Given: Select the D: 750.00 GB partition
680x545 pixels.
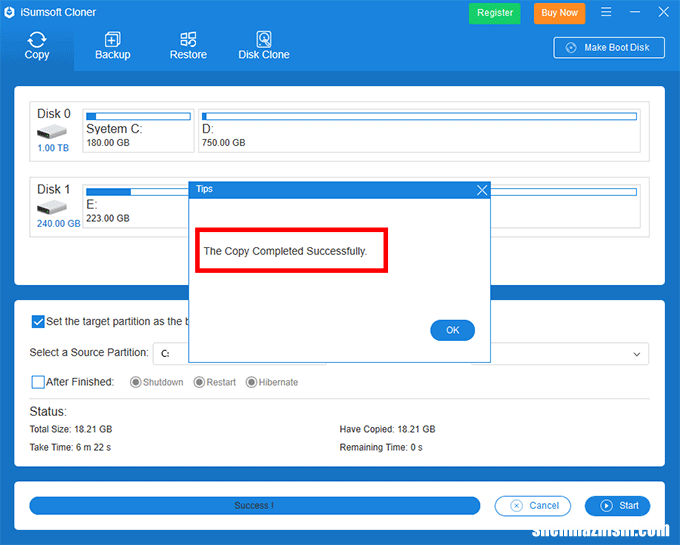Looking at the screenshot, I should click(419, 131).
